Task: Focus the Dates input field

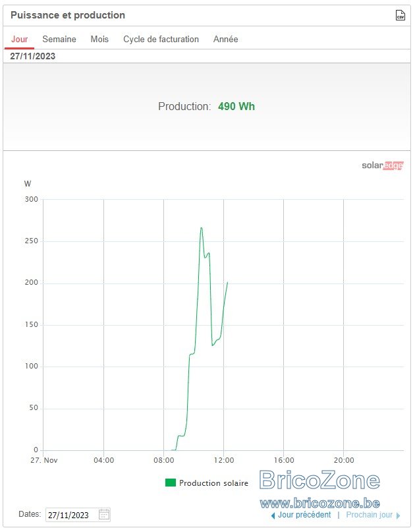Action: (78, 515)
